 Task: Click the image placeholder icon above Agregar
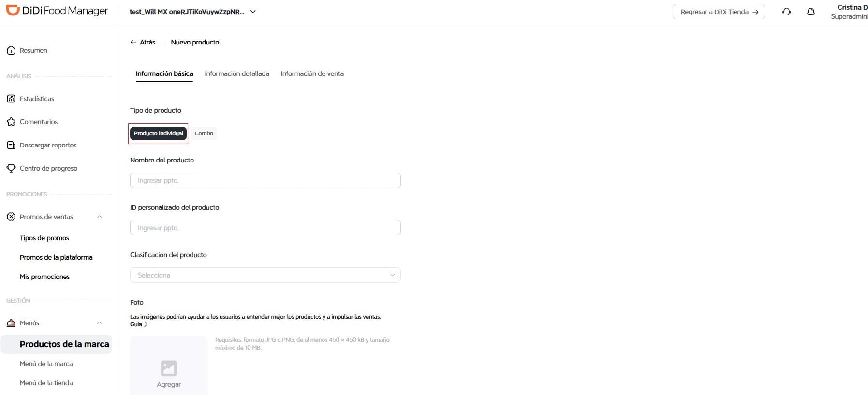tap(169, 368)
